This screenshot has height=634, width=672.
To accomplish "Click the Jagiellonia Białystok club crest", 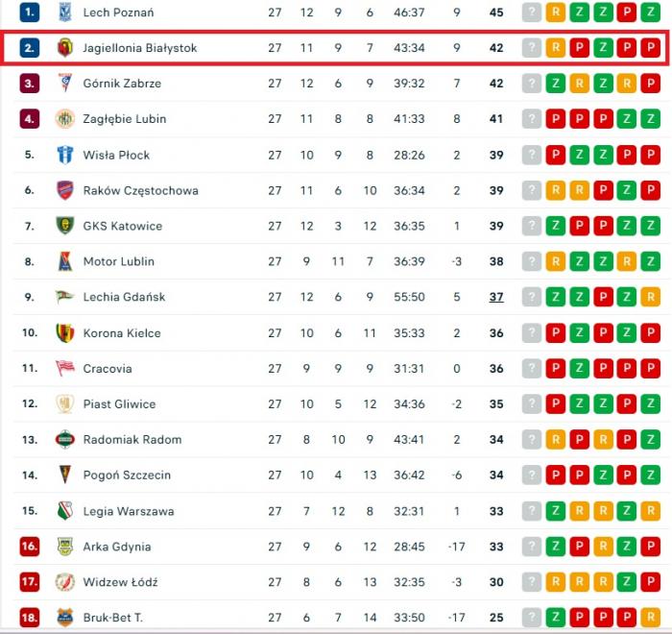I will pos(65,47).
